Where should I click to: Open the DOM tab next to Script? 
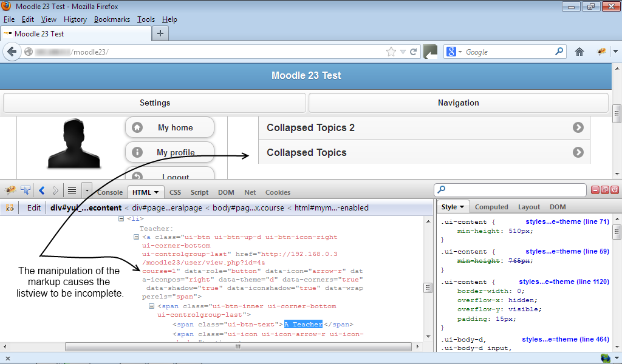[x=226, y=192]
